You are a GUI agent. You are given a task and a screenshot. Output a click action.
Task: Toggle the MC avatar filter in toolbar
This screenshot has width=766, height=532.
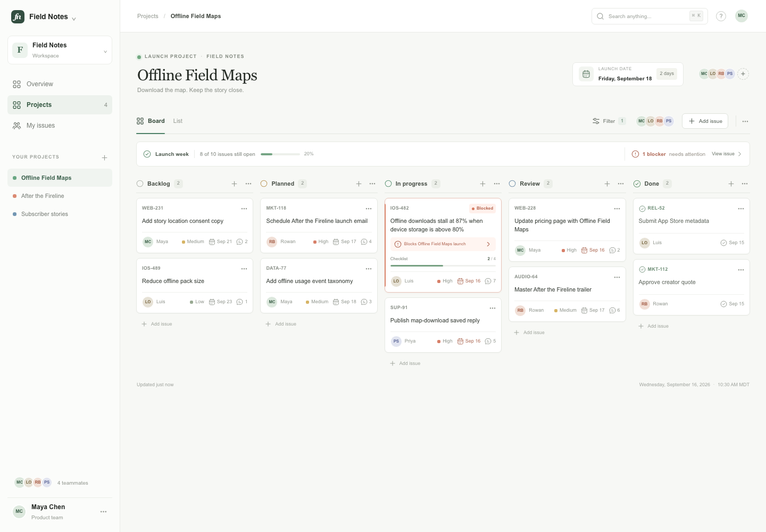click(642, 121)
